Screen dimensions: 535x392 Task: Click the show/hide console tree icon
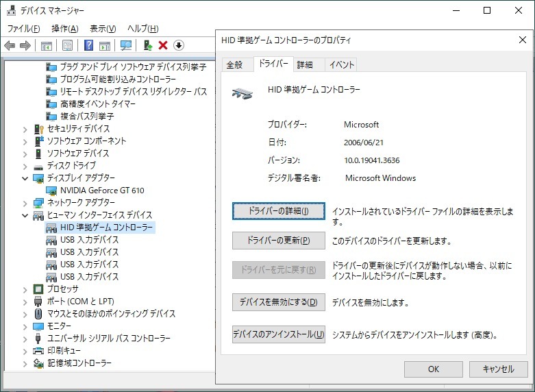(47, 45)
